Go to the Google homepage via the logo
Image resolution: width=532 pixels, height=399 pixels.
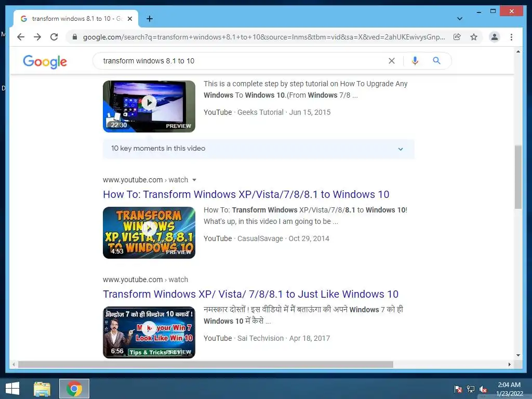tap(45, 61)
